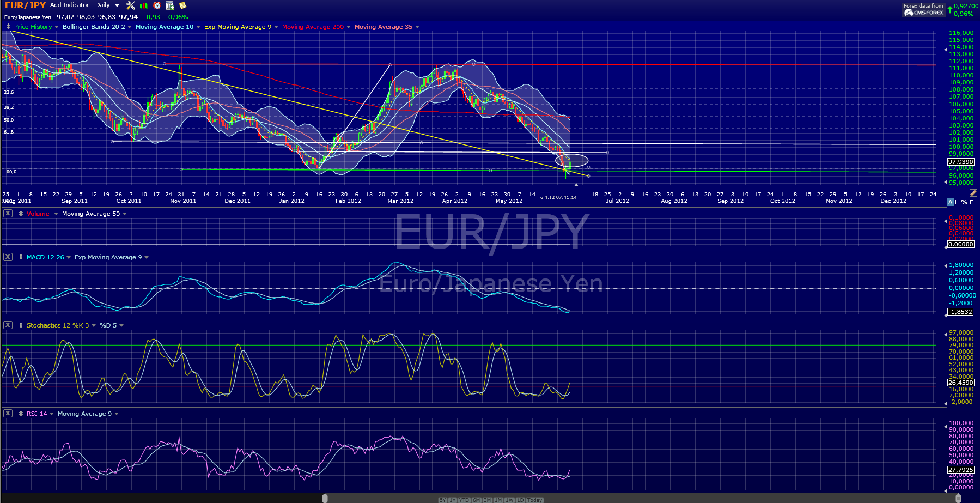Viewport: 980px width, 503px height.
Task: Open the Volume Moving Average 50 dropdown
Action: 125,214
